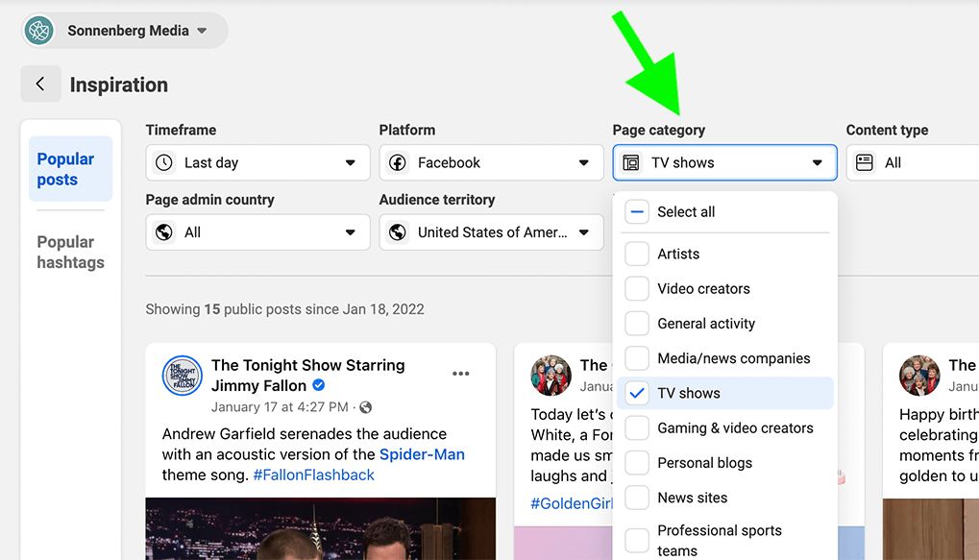This screenshot has height=560, width=979.
Task: Click the Artists option label
Action: coord(678,255)
